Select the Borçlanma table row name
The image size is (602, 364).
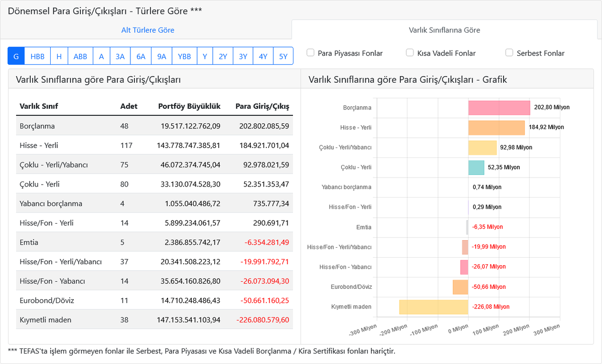pos(37,126)
